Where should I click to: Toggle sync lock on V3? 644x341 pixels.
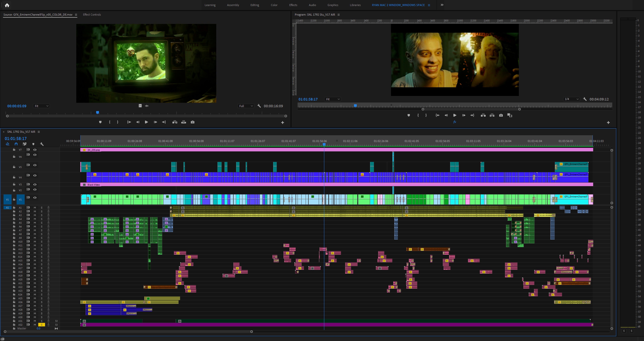pos(28,184)
